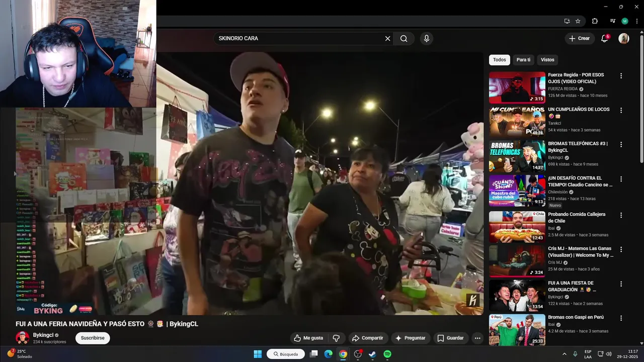Subscribe with the Suscribirse button
This screenshot has height=362, width=644.
pyautogui.click(x=93, y=338)
